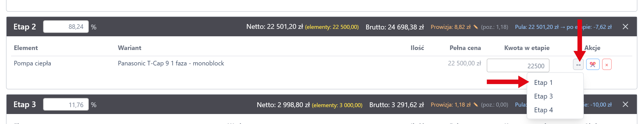Choose Etap 4 from the move menu
644x124 pixels.
[543, 110]
